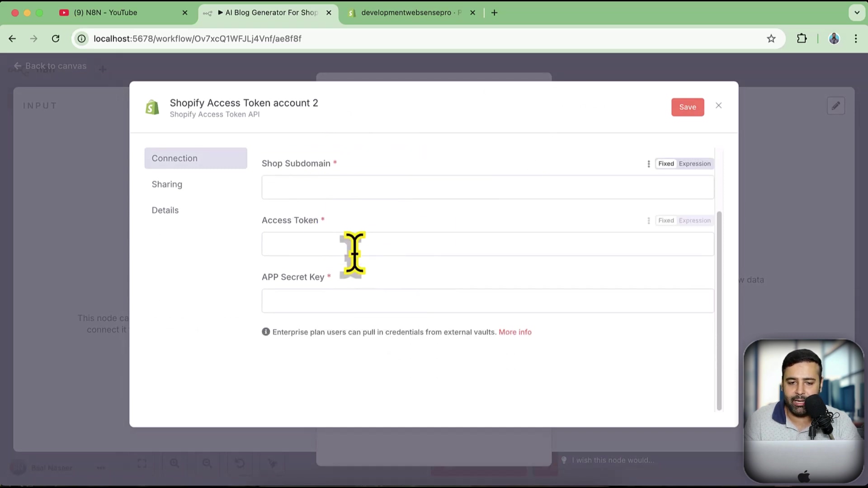
Task: Open the Sharing section in sidebar
Action: pos(167,184)
